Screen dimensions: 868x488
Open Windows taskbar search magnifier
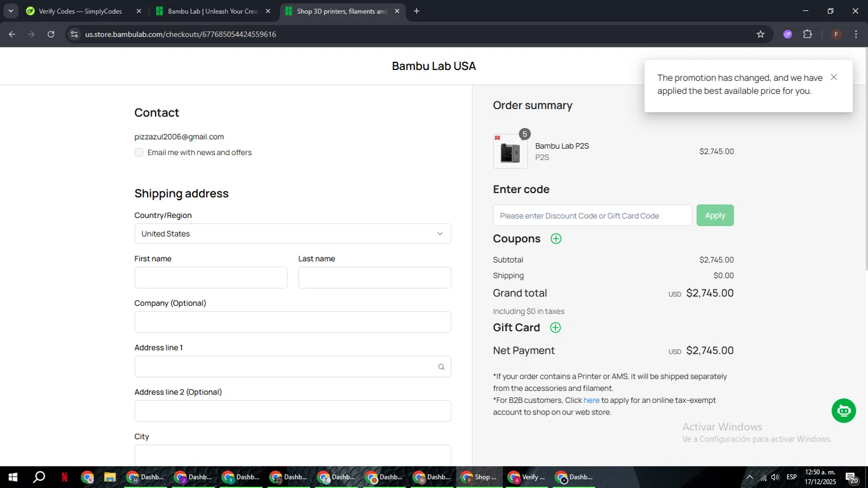point(39,477)
